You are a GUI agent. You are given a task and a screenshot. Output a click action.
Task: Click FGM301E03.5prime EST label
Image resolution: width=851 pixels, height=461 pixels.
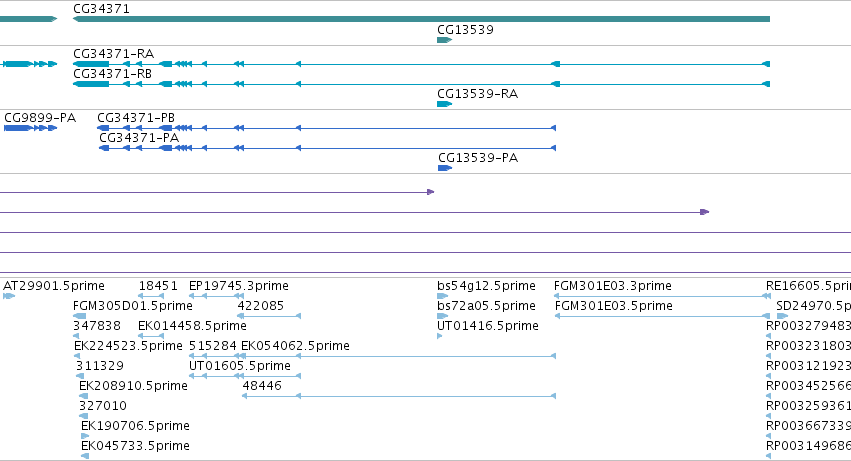tap(614, 306)
